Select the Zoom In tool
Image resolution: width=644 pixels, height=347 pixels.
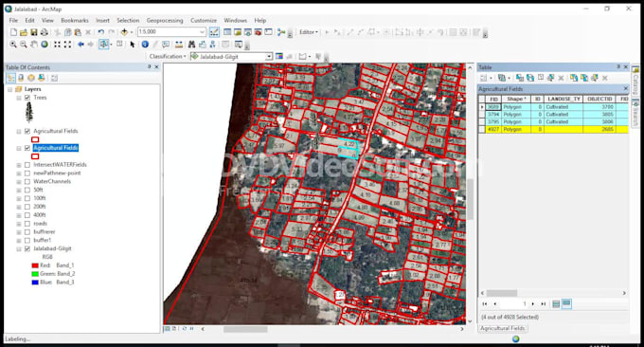point(13,45)
